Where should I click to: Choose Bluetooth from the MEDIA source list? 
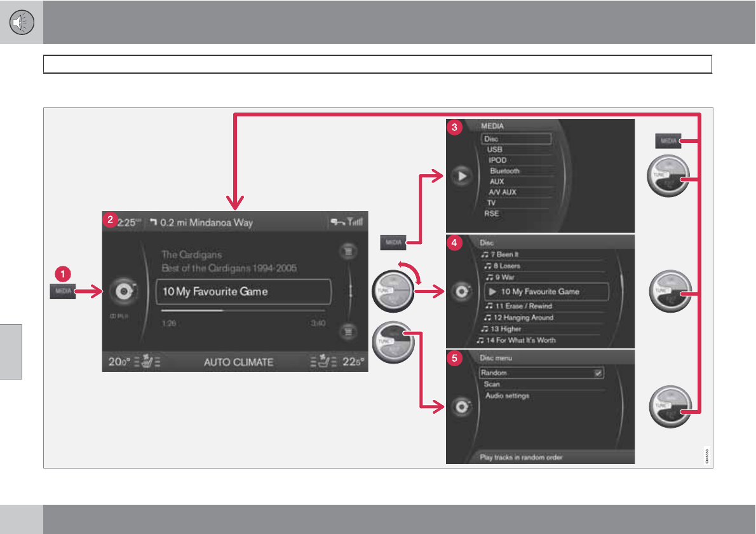pyautogui.click(x=504, y=171)
